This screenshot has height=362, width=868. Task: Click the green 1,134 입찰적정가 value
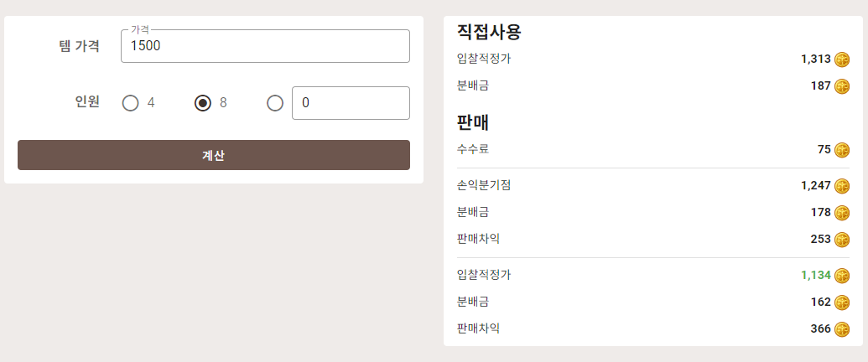[x=815, y=275]
